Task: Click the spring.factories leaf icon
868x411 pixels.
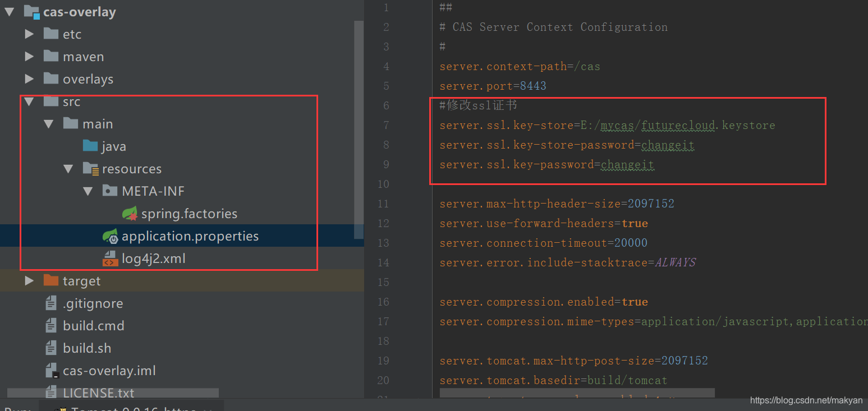Action: (x=130, y=214)
